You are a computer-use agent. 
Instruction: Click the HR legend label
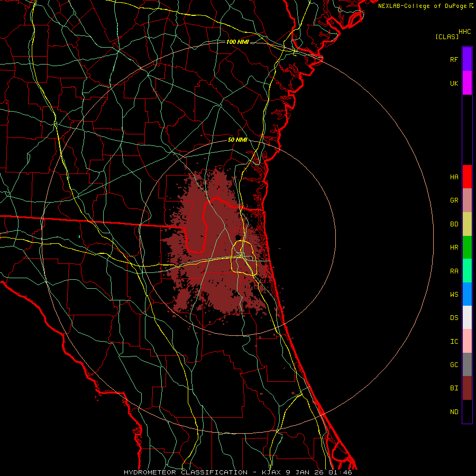tap(454, 248)
